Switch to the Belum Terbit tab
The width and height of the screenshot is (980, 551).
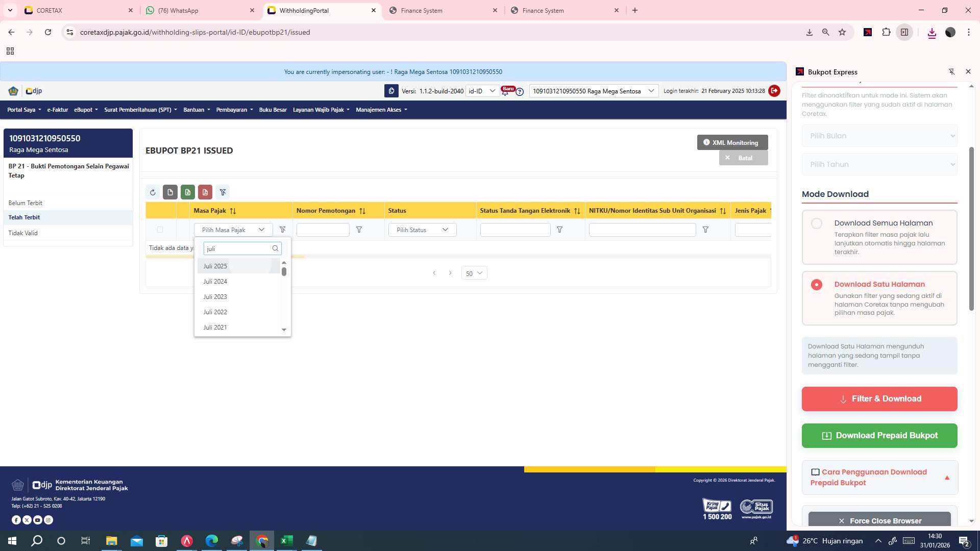(26, 203)
